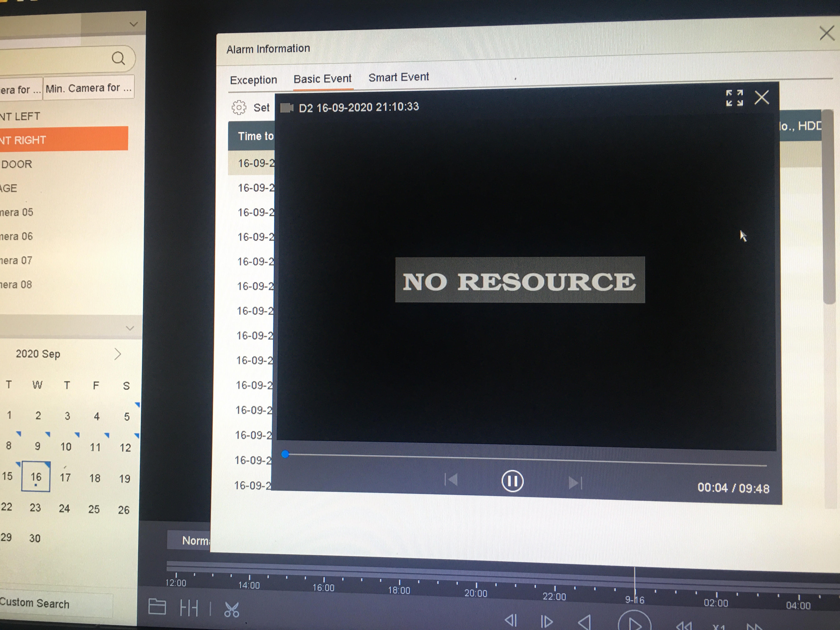Collapse the camera list chevron
The width and height of the screenshot is (840, 630).
[x=133, y=24]
